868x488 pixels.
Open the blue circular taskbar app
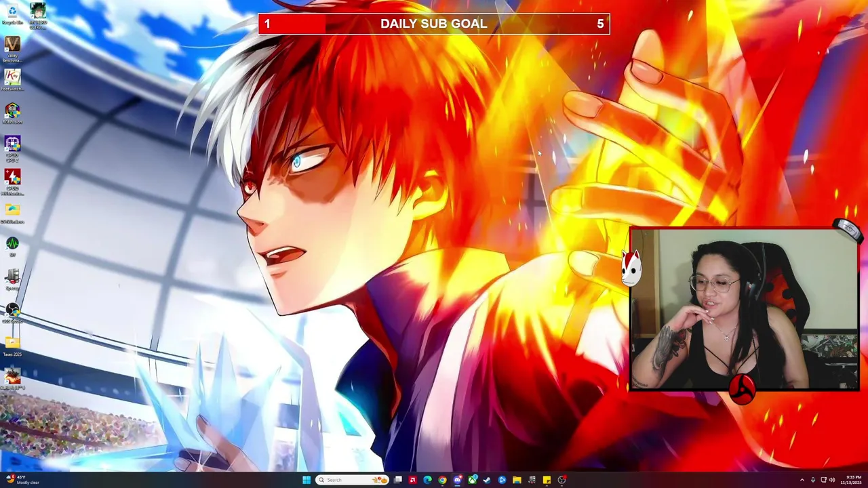pyautogui.click(x=502, y=480)
